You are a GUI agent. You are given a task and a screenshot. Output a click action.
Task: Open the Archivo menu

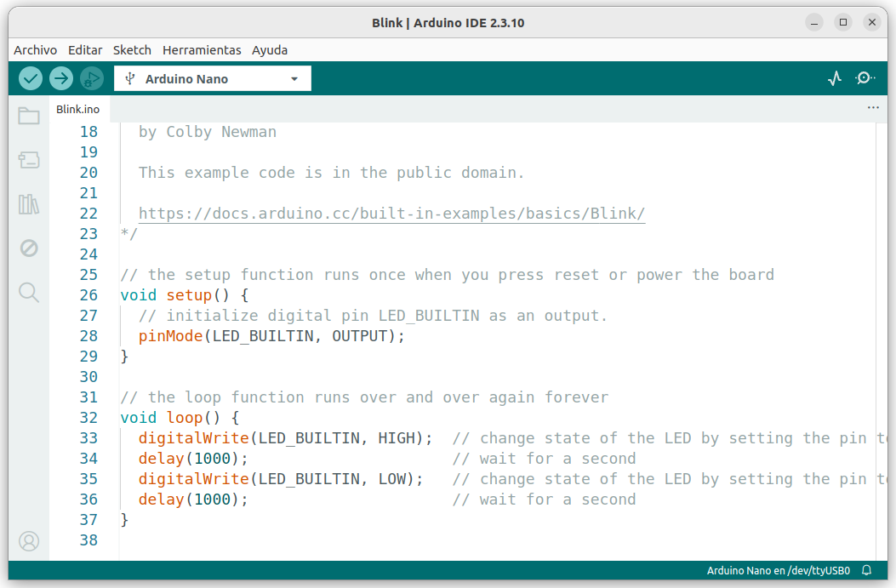[x=36, y=50]
